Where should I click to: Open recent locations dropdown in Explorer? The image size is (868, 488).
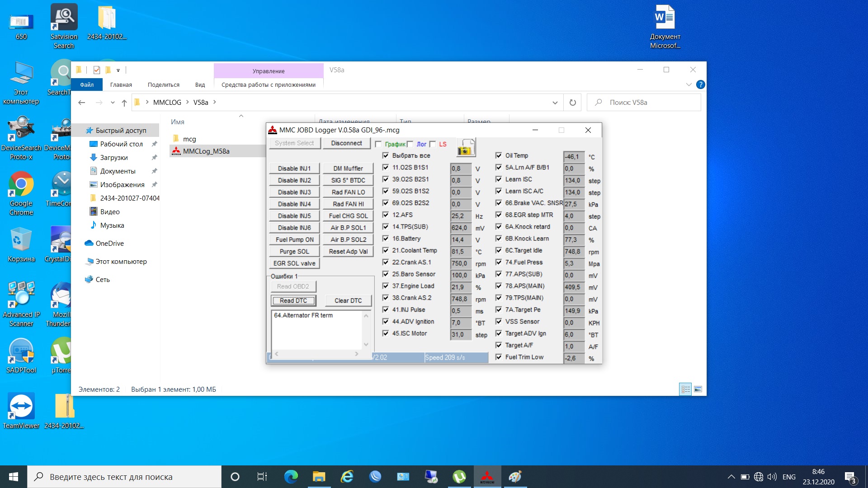click(113, 103)
